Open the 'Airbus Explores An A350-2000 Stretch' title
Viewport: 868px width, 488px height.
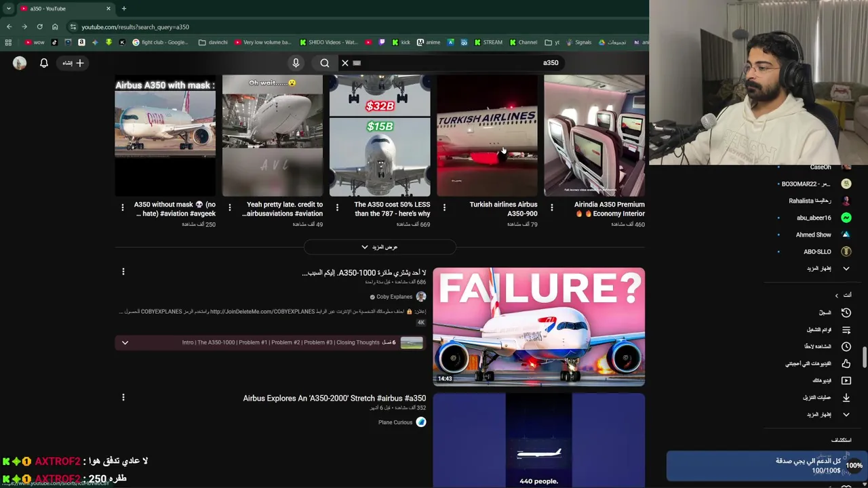[334, 398]
